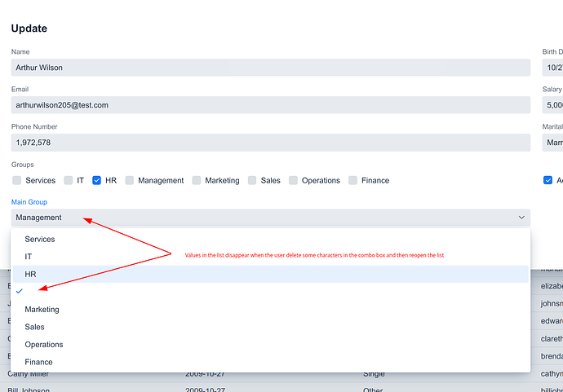Click the Phone Number input field
The image size is (563, 392).
pos(270,143)
